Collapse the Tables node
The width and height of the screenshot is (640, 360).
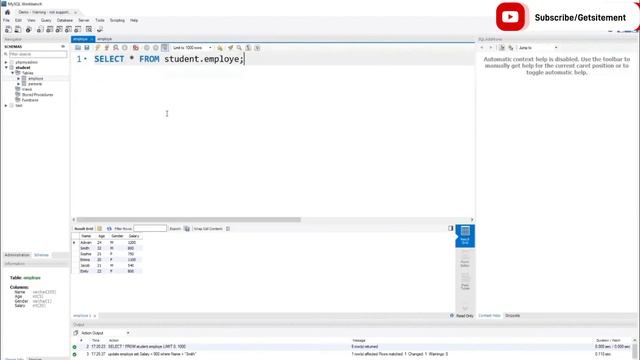(x=13, y=73)
